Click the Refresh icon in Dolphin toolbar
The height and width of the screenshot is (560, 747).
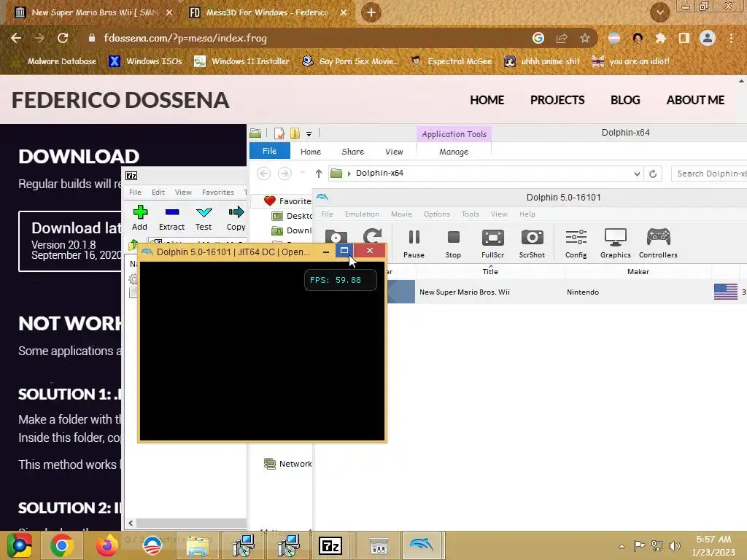point(372,236)
